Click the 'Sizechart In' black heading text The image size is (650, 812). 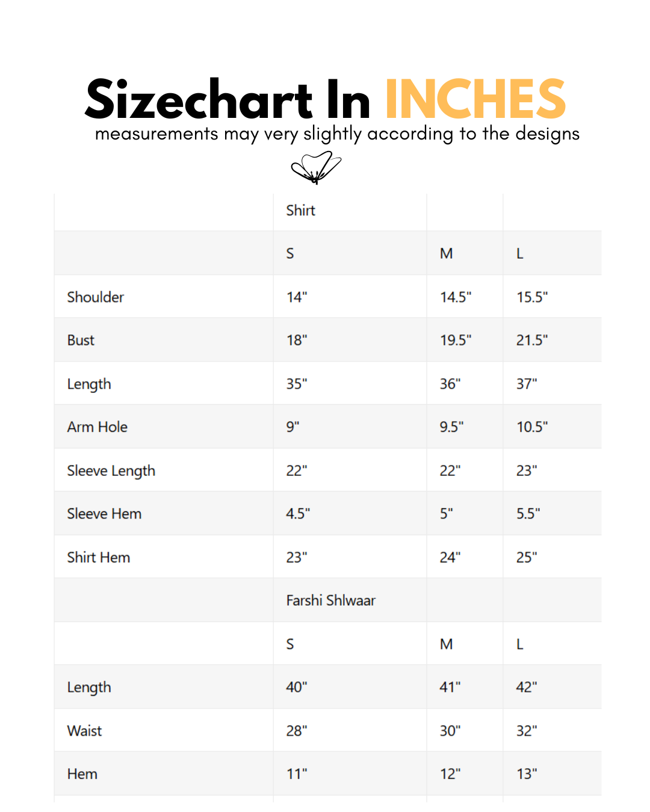point(227,100)
